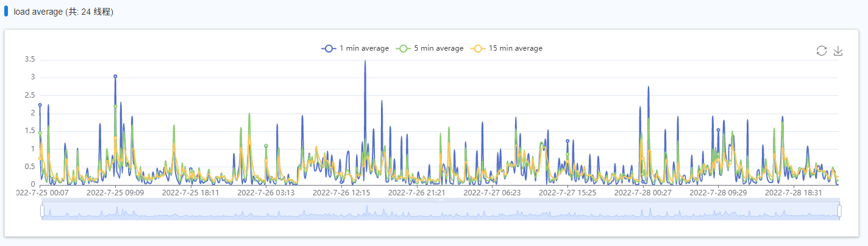Click the 3.5 y-axis value

pyautogui.click(x=29, y=59)
